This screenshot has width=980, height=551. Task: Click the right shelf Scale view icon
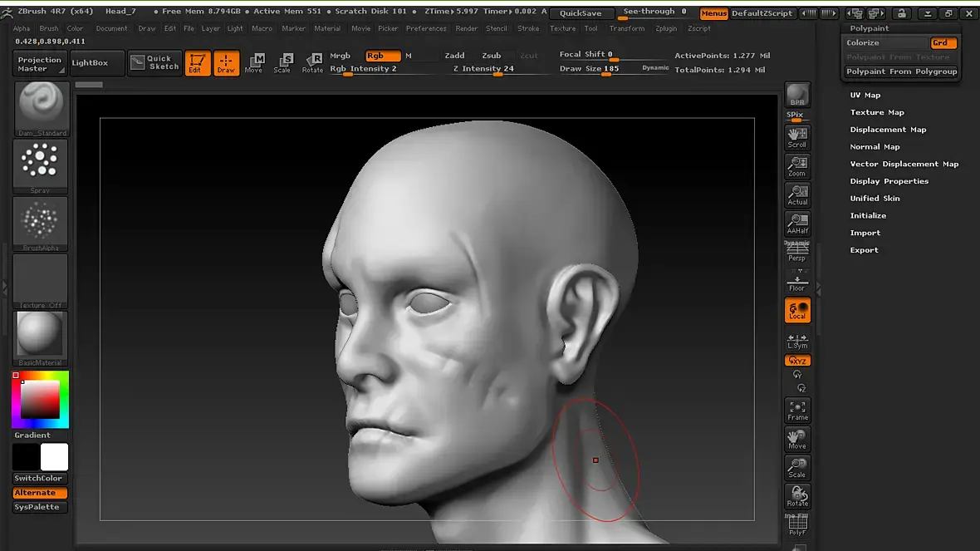797,468
